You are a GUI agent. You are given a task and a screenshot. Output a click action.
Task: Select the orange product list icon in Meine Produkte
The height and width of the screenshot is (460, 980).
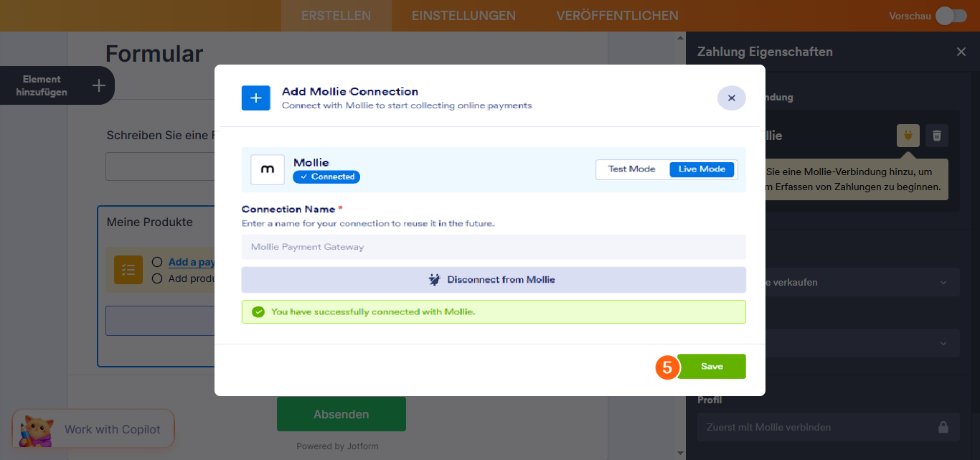[x=128, y=269]
